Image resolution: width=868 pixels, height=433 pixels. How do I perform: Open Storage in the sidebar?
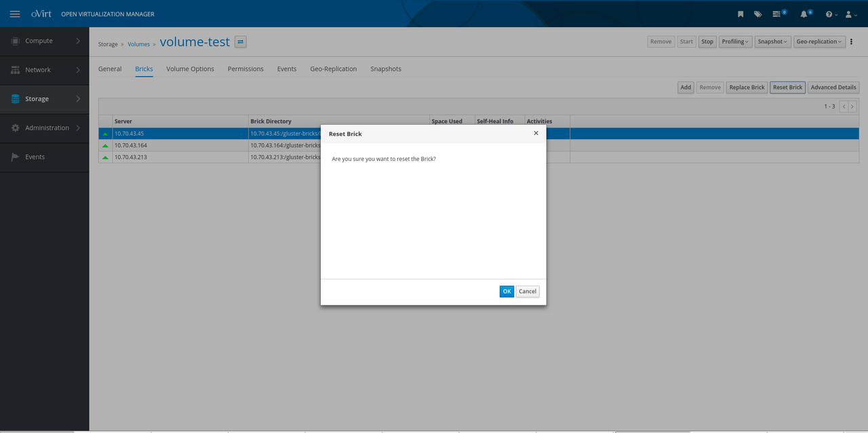[x=44, y=98]
